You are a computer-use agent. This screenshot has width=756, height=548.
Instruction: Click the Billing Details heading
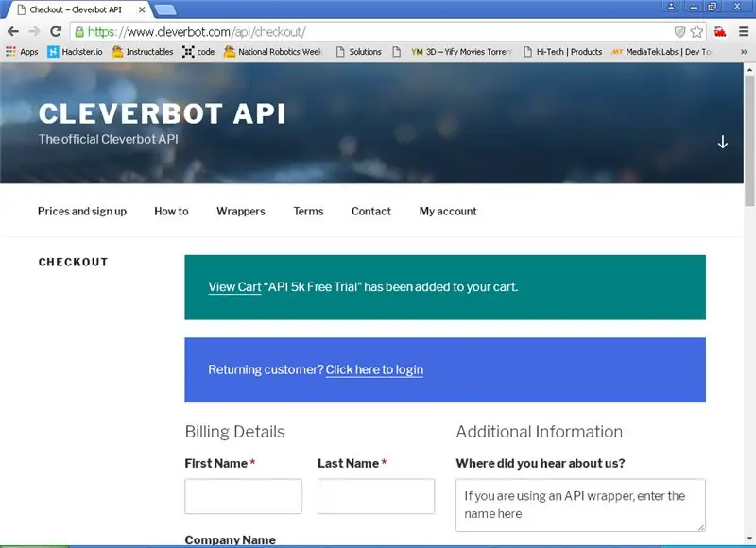pos(234,432)
